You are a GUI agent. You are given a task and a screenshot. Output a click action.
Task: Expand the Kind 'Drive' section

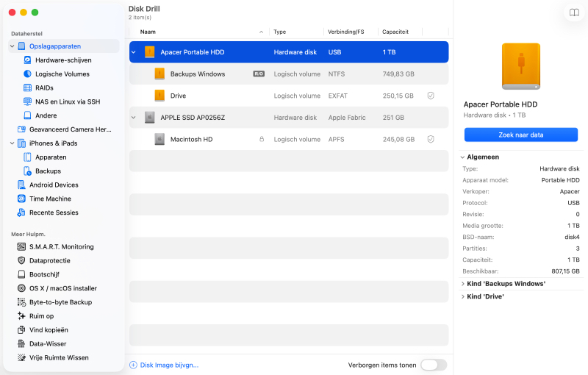pyautogui.click(x=462, y=296)
